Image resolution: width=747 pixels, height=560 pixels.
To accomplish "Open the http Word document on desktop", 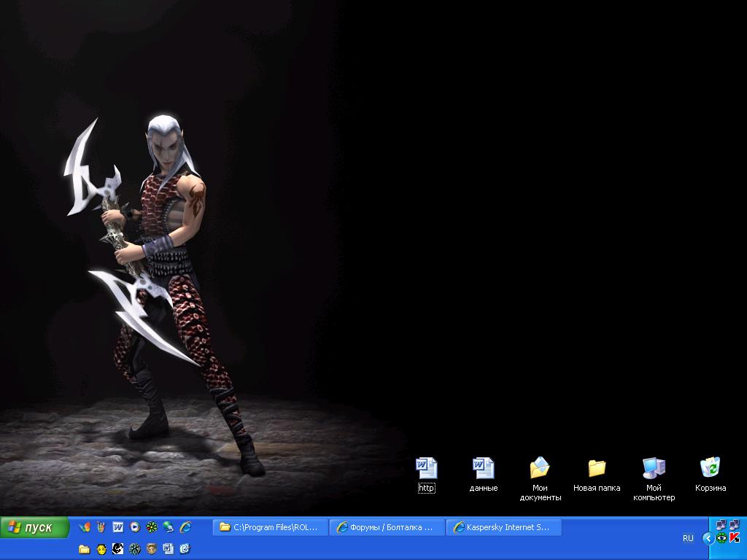I will [x=426, y=468].
